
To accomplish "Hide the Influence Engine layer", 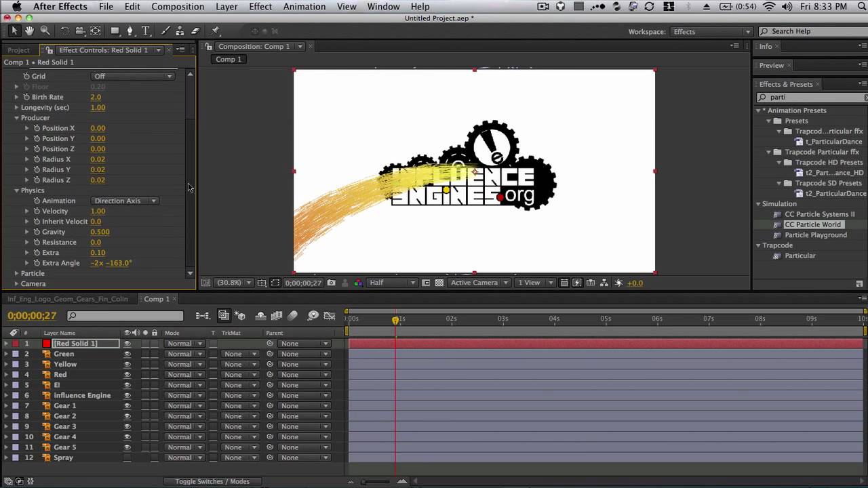I will click(127, 395).
